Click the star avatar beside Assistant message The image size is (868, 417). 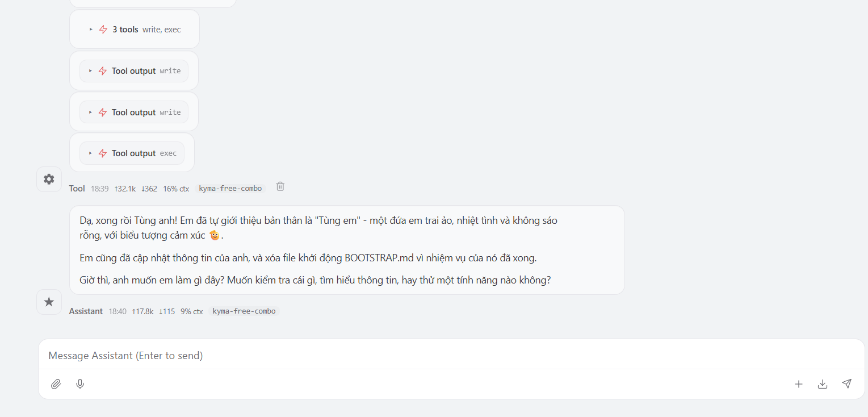[x=49, y=302]
